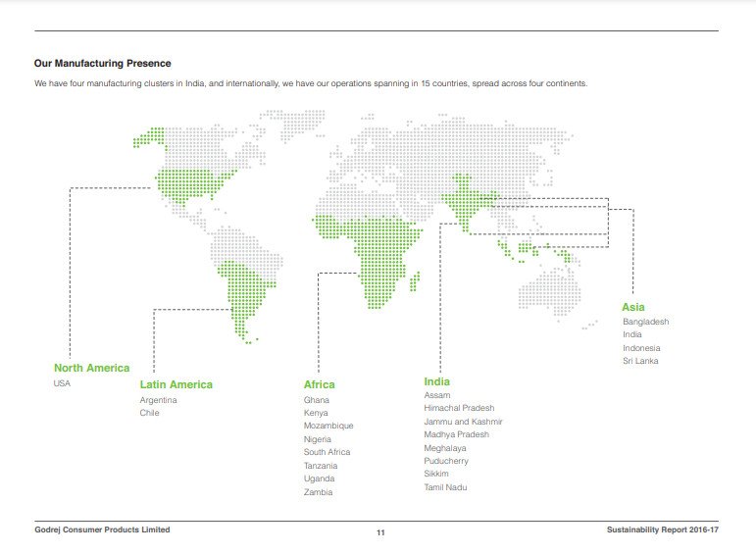Image resolution: width=756 pixels, height=554 pixels.
Task: Click 'Mozambique' in the Africa list
Action: click(x=328, y=426)
